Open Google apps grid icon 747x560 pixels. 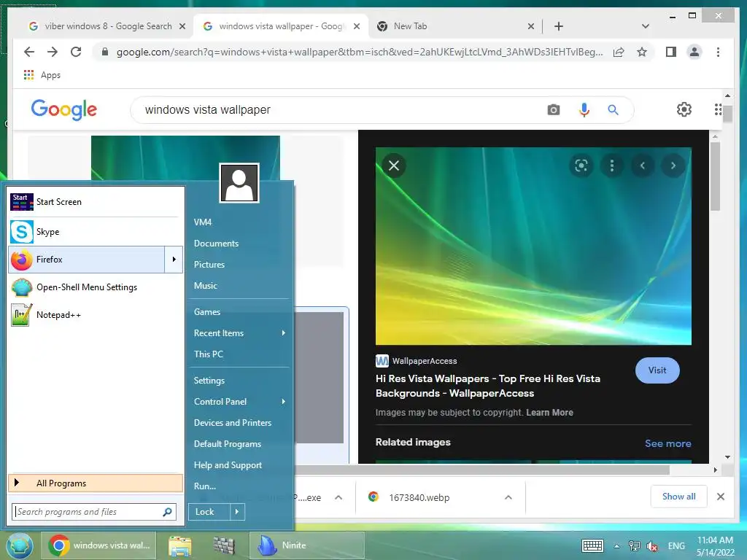point(718,109)
